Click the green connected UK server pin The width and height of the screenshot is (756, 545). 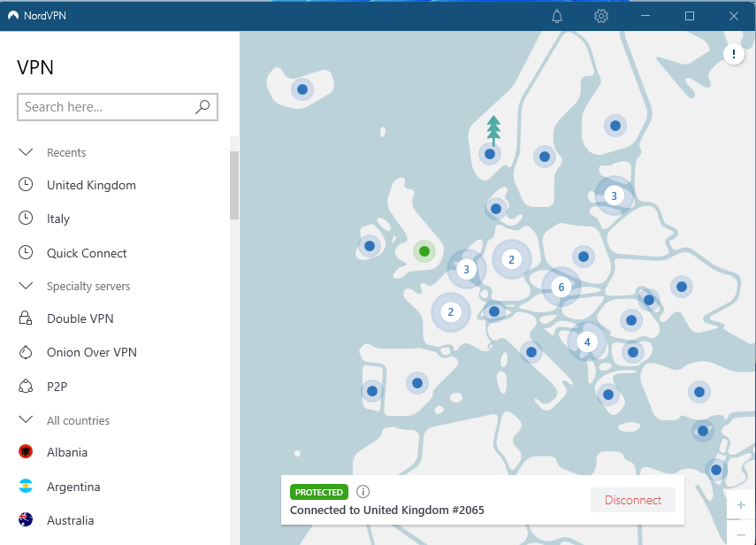(424, 251)
